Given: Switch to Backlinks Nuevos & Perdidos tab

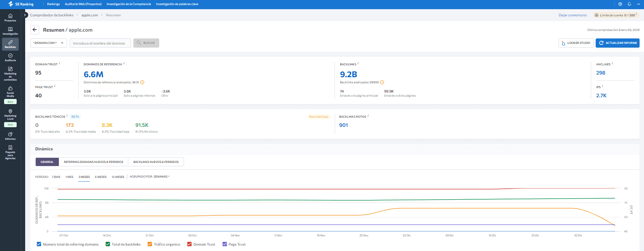Looking at the screenshot, I should [156, 162].
